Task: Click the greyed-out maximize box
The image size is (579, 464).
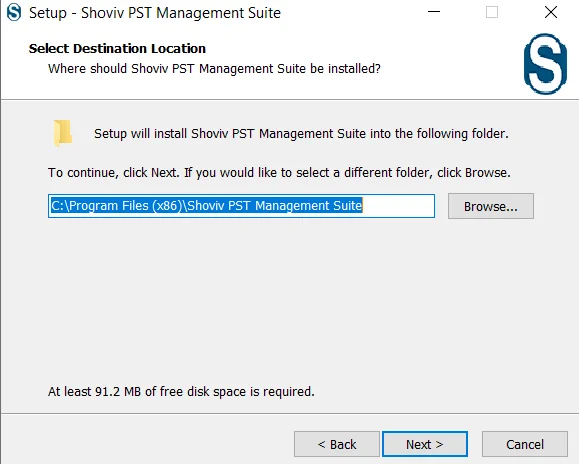Action: [x=491, y=12]
